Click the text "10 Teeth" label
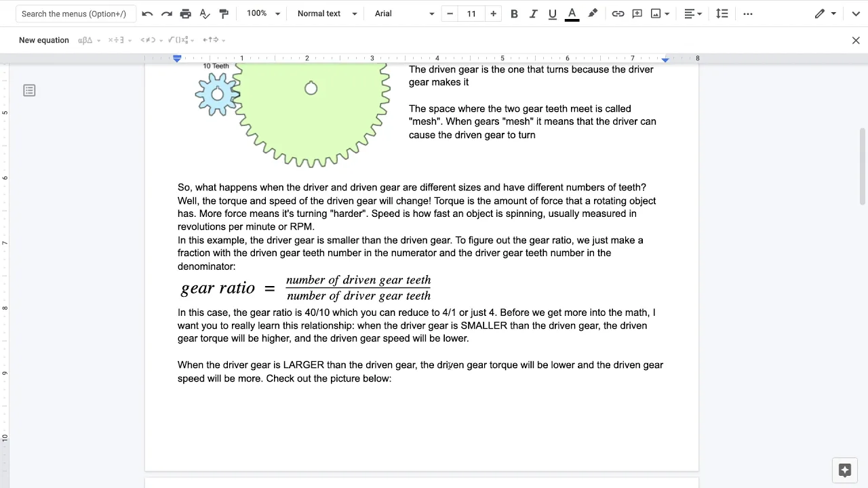This screenshot has width=868, height=488. (x=216, y=66)
